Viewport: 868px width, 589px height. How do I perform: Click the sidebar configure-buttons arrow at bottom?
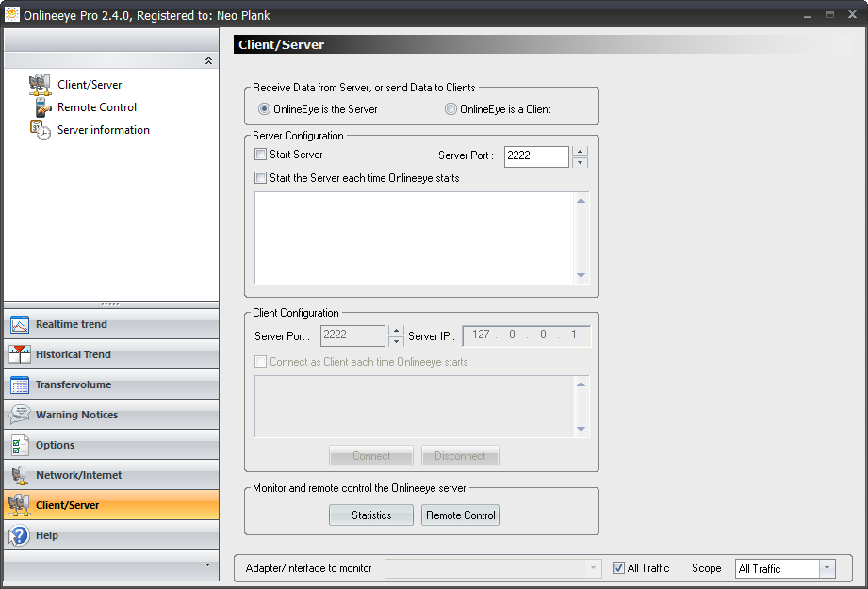click(207, 565)
